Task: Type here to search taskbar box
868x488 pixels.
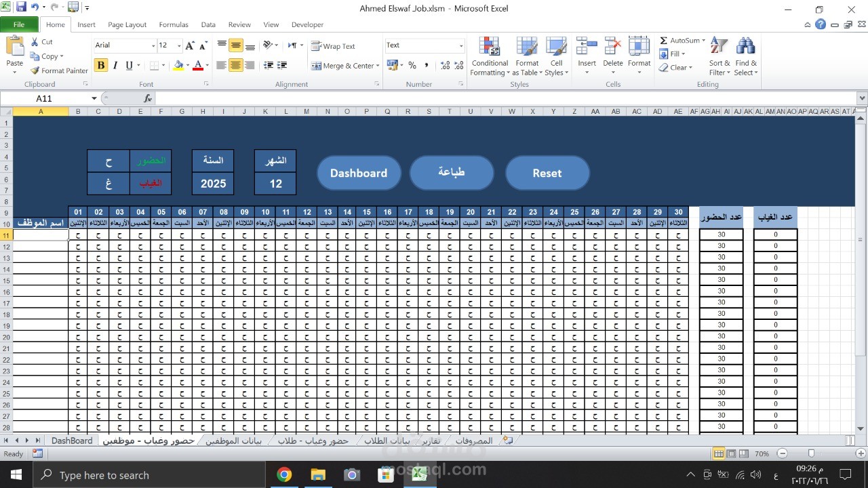Action: 149,475
